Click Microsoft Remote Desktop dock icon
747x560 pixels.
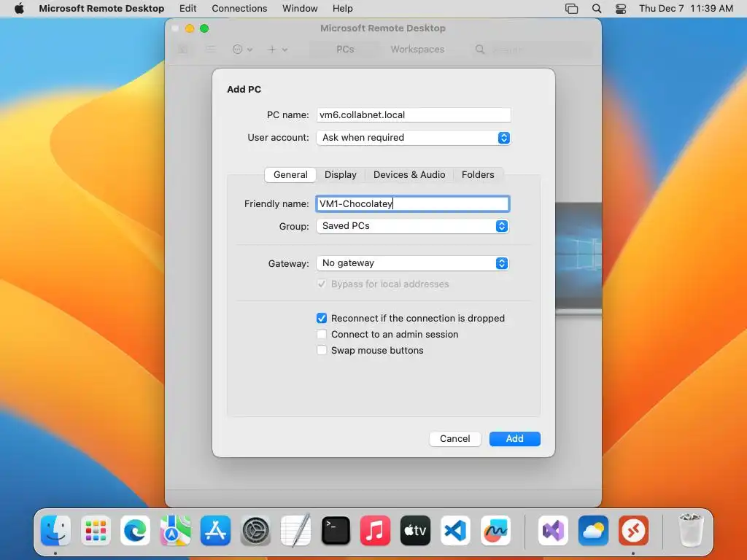(x=633, y=530)
